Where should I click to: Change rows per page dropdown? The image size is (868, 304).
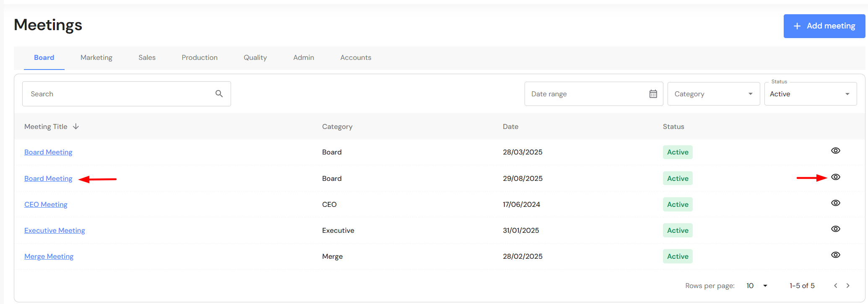tap(757, 286)
